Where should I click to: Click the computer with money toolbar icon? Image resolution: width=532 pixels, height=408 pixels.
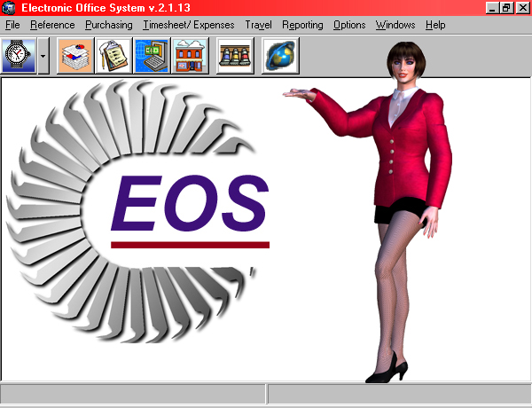pyautogui.click(x=152, y=56)
